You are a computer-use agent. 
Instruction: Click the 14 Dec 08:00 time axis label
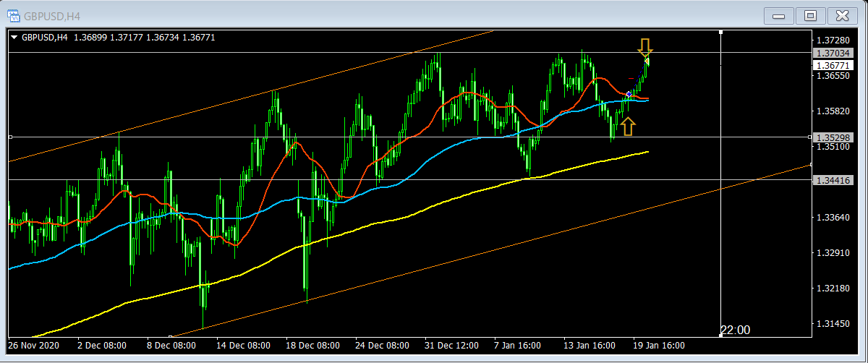[x=243, y=345]
